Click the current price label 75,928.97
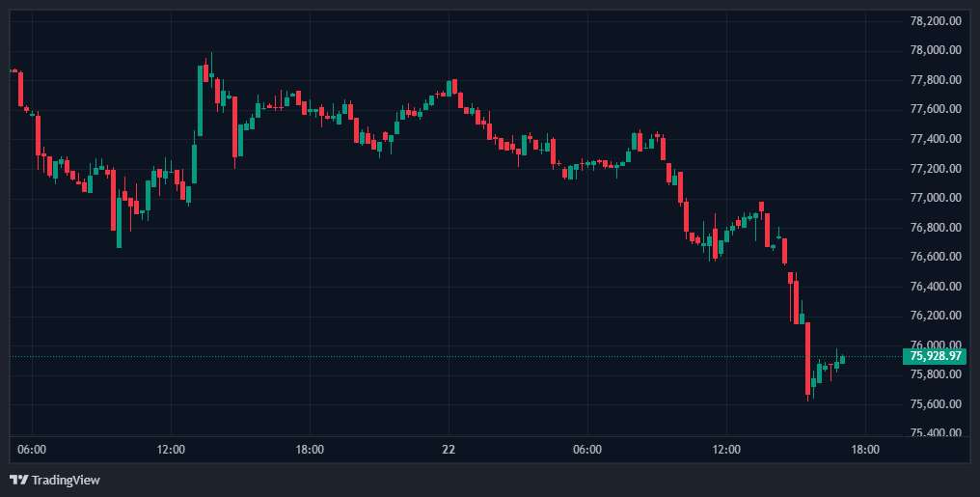 tap(935, 356)
